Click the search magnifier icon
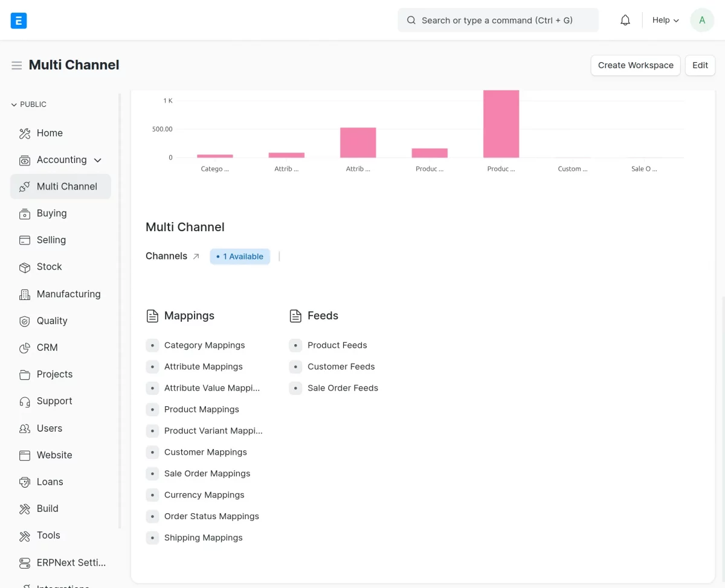This screenshot has width=725, height=588. [x=411, y=21]
